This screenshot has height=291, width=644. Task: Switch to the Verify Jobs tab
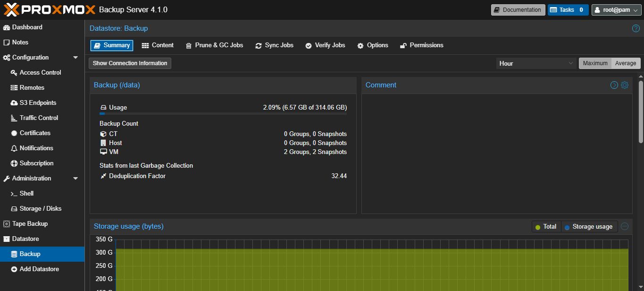325,45
